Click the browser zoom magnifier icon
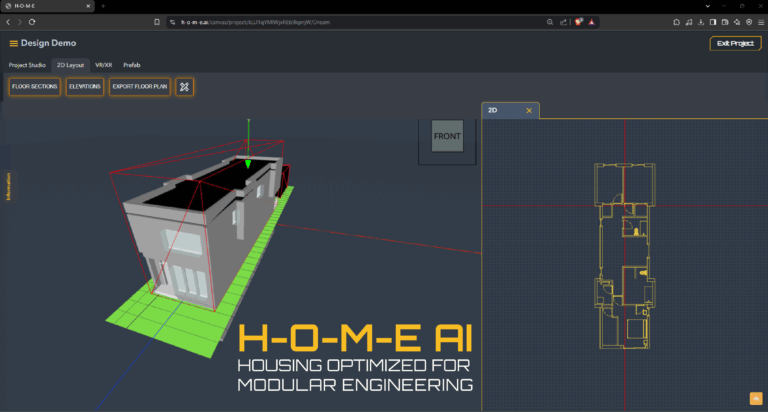Image resolution: width=768 pixels, height=412 pixels. (x=549, y=21)
